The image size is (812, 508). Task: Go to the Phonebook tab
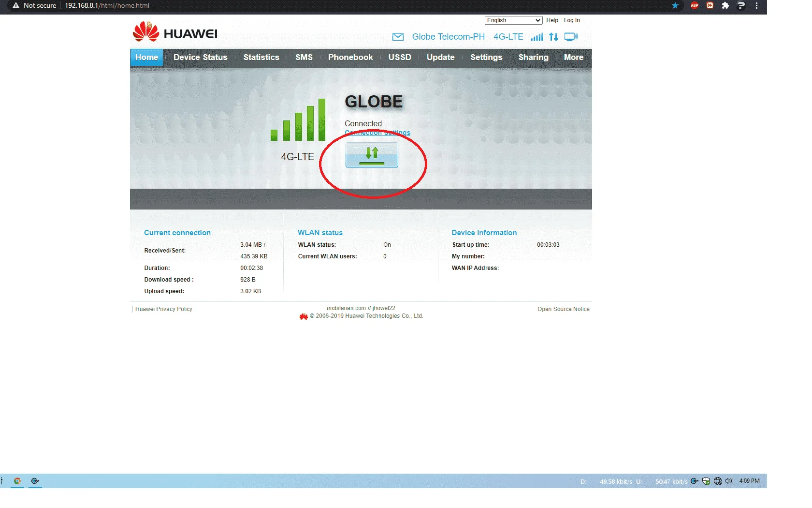350,57
